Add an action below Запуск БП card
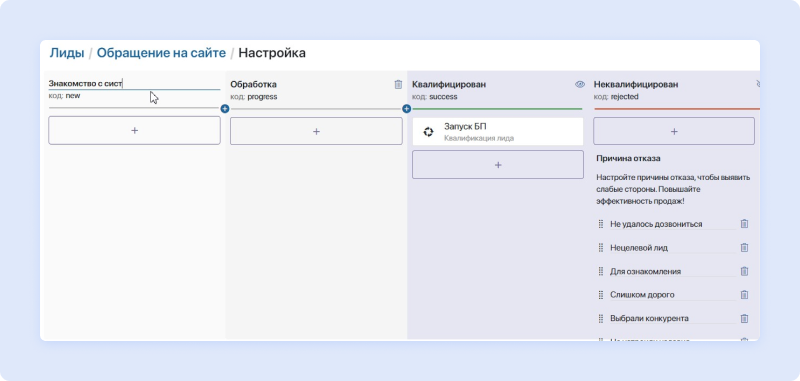Screen dimensions: 800x381 pyautogui.click(x=498, y=165)
